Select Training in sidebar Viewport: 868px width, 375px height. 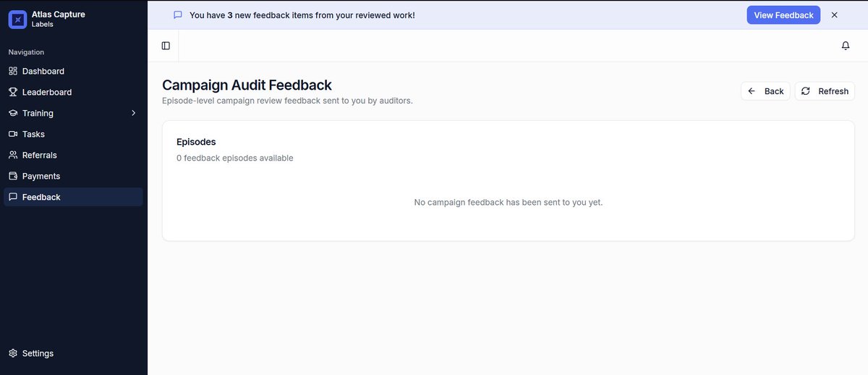click(38, 113)
